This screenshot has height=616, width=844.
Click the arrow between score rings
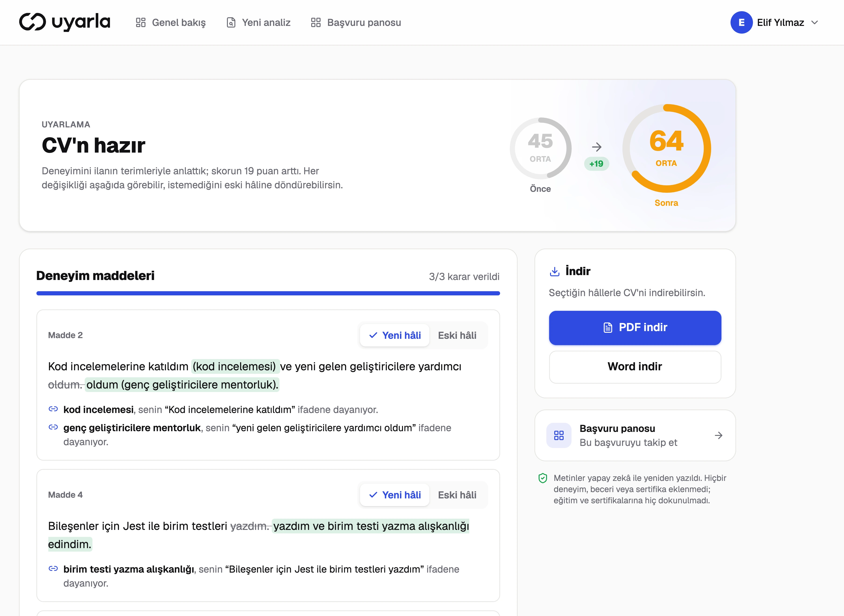tap(597, 147)
